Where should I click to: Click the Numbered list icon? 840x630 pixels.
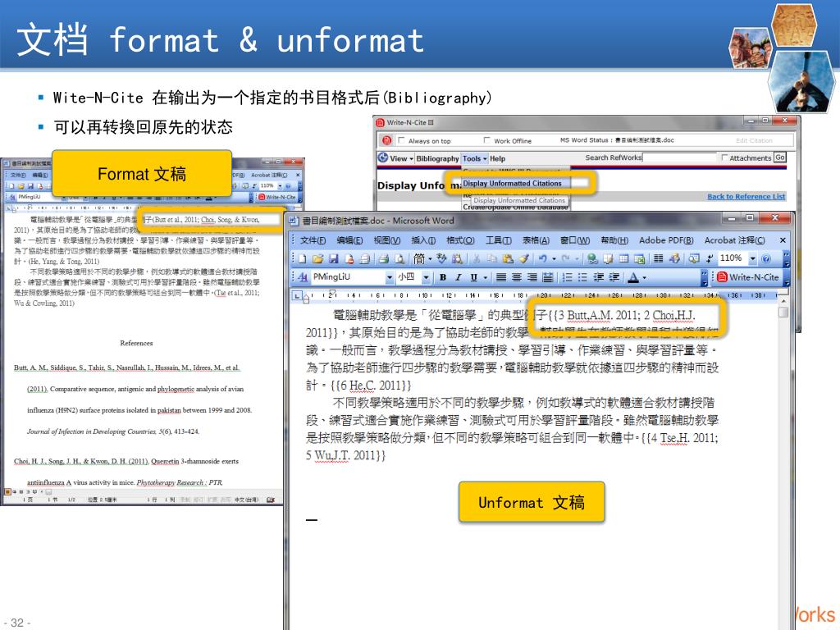click(x=567, y=277)
